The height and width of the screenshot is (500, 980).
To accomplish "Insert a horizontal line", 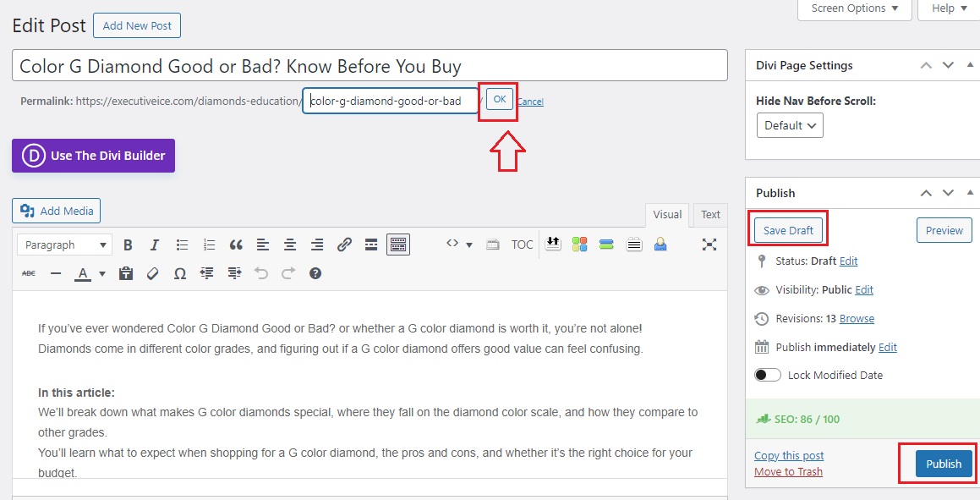I will click(x=56, y=272).
